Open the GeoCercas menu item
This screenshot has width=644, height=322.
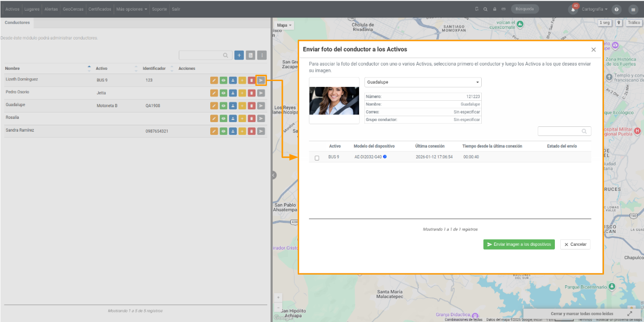[x=73, y=9]
